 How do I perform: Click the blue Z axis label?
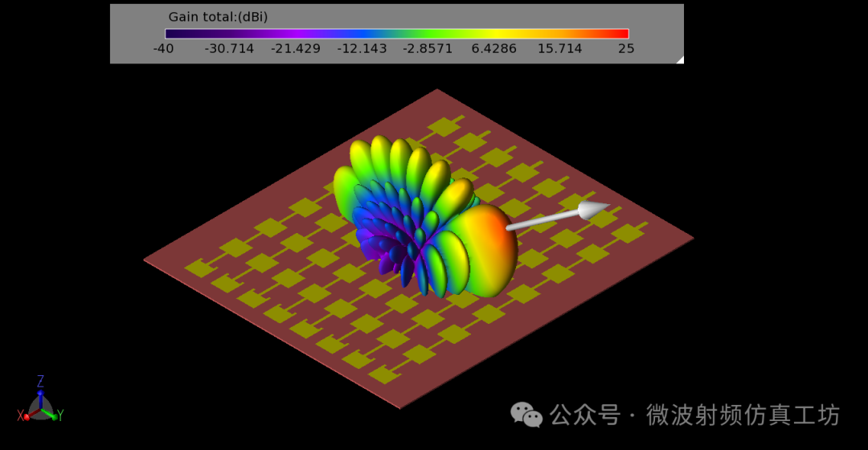pos(40,381)
